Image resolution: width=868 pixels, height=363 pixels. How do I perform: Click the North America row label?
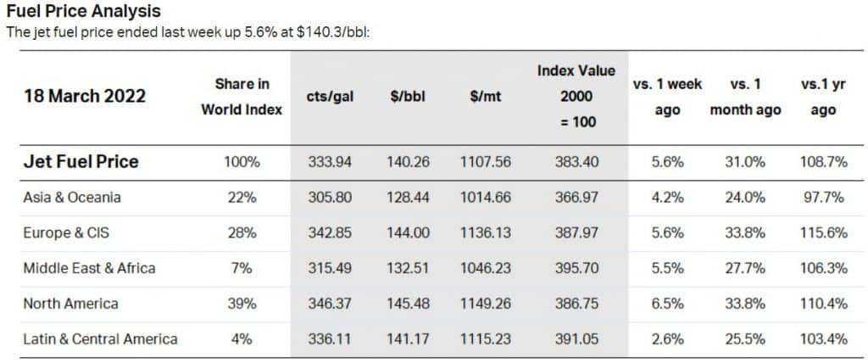coord(70,304)
